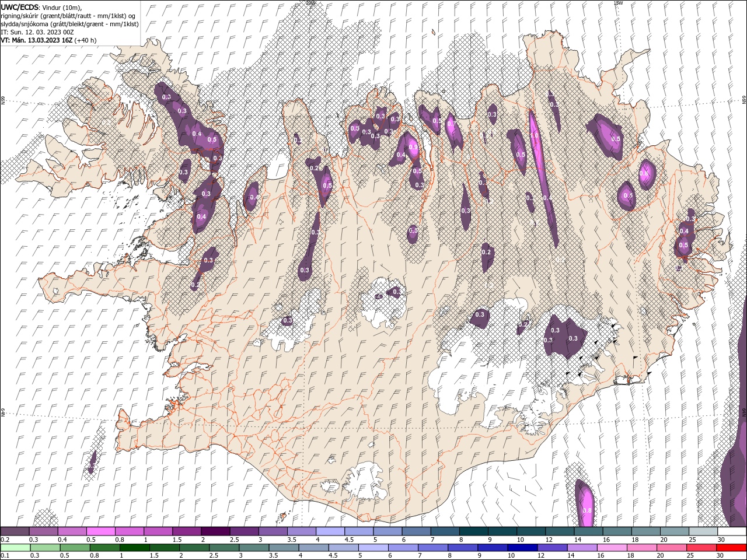
Task: Click the '(+40 h)' forecast offset text
Action: [x=86, y=40]
